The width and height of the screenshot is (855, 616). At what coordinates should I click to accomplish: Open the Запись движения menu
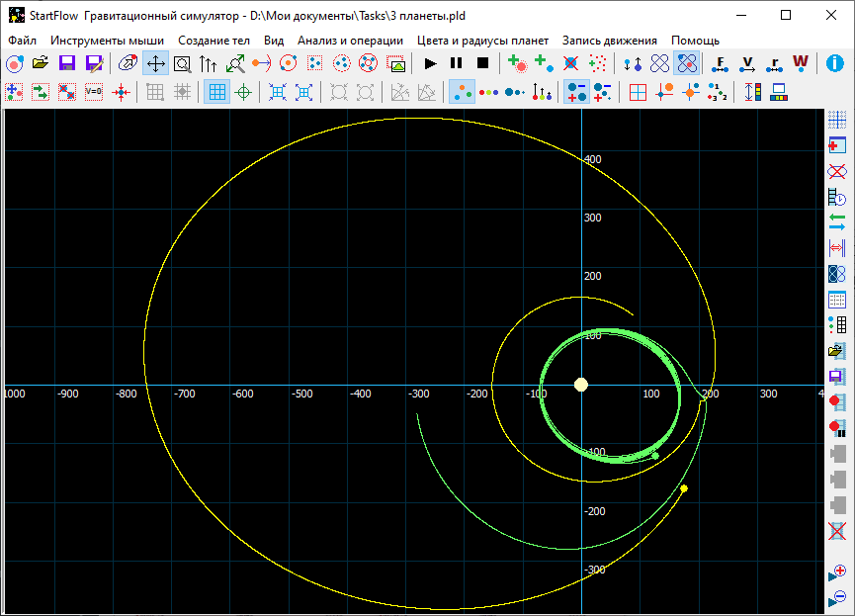pos(610,41)
